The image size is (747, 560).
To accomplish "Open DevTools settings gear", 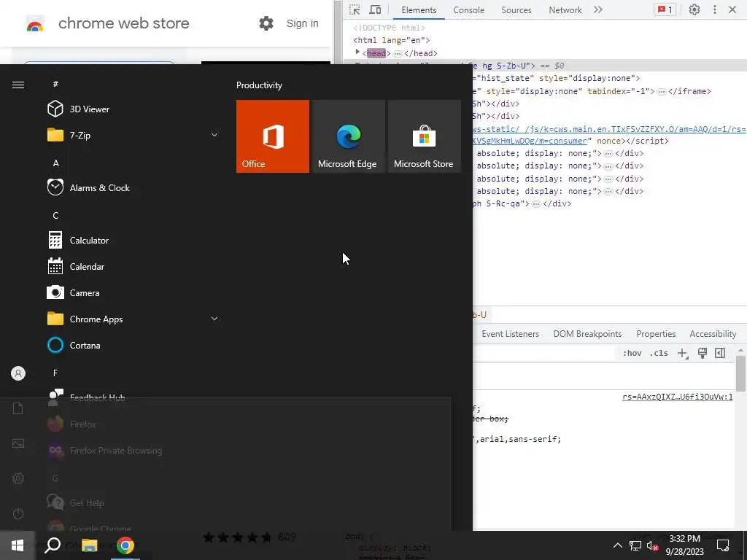I will (x=694, y=9).
